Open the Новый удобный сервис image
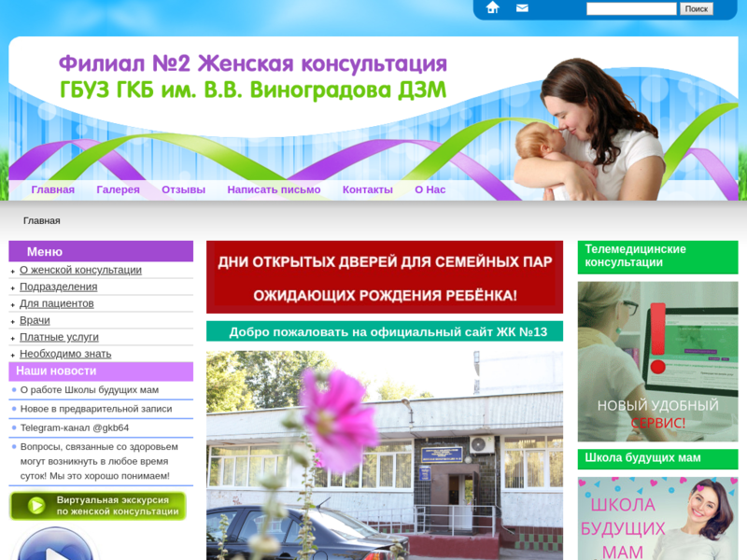 (x=658, y=361)
